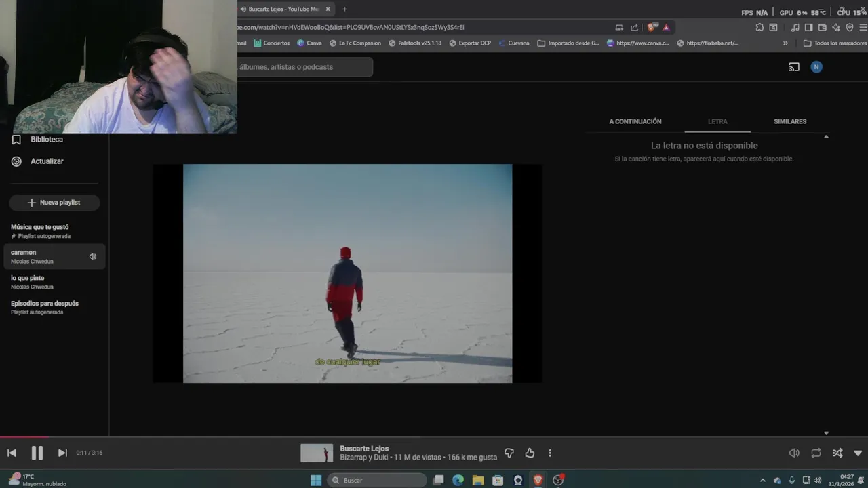Image resolution: width=868 pixels, height=488 pixels.
Task: Open the Conciertos bookmark
Action: [271, 43]
